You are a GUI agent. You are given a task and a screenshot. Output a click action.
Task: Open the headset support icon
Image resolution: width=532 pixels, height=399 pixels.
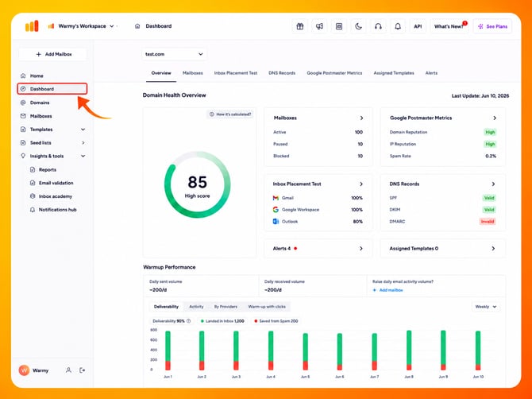378,26
